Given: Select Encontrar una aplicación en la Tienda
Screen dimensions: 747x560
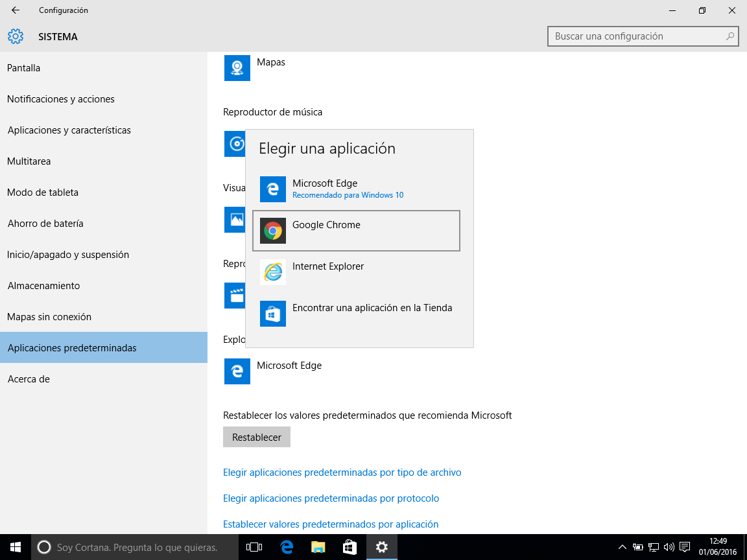Looking at the screenshot, I should point(357,313).
